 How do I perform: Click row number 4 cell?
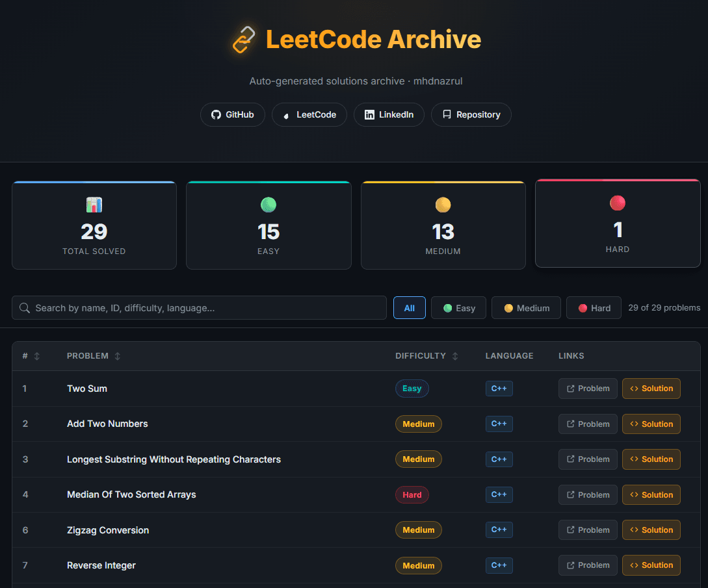click(25, 494)
